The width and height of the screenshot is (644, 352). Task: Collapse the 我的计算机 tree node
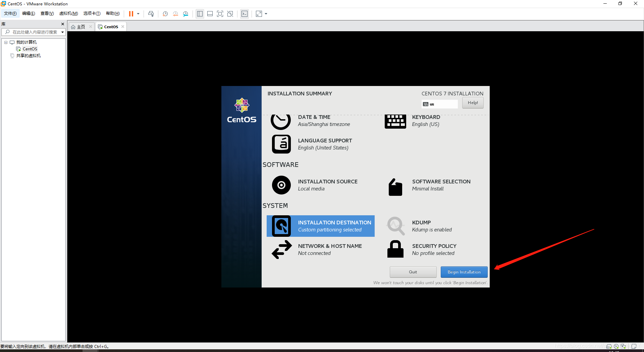point(6,42)
